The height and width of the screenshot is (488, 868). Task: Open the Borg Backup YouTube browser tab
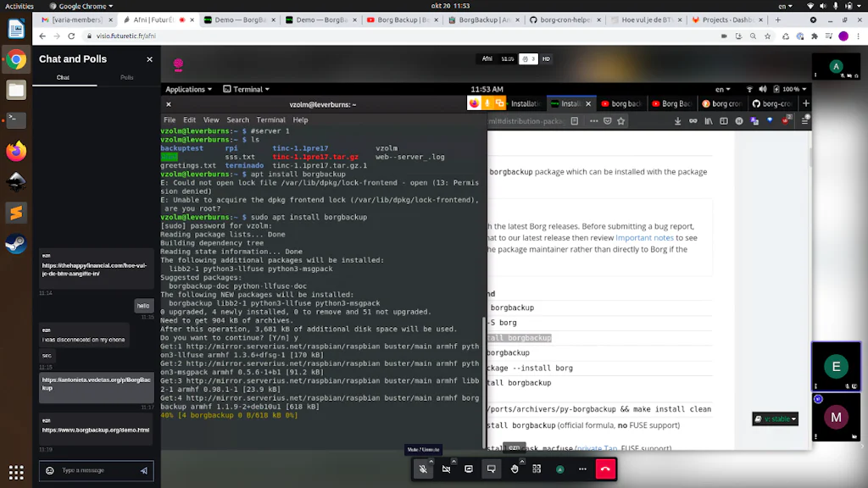(x=403, y=19)
